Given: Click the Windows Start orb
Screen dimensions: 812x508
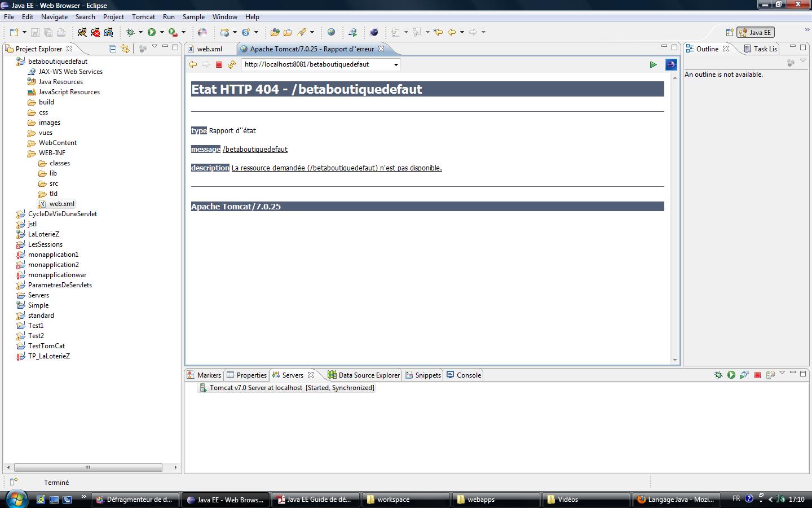Looking at the screenshot, I should [x=15, y=498].
